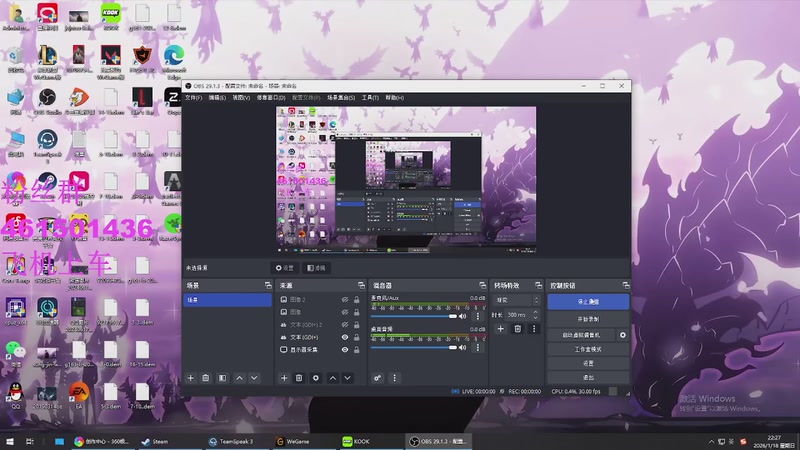Hide the 显示器采集 source eye icon
Screen dimensions: 800x450
[x=345, y=349]
